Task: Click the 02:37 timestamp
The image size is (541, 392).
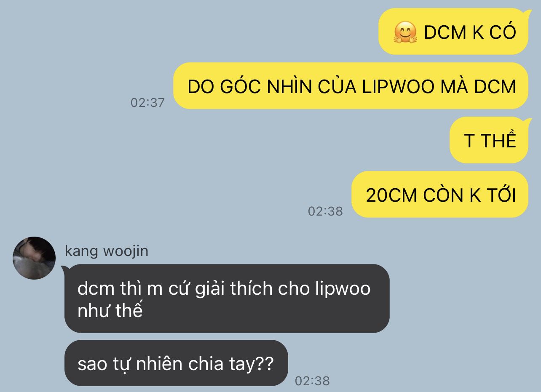Action: (147, 102)
